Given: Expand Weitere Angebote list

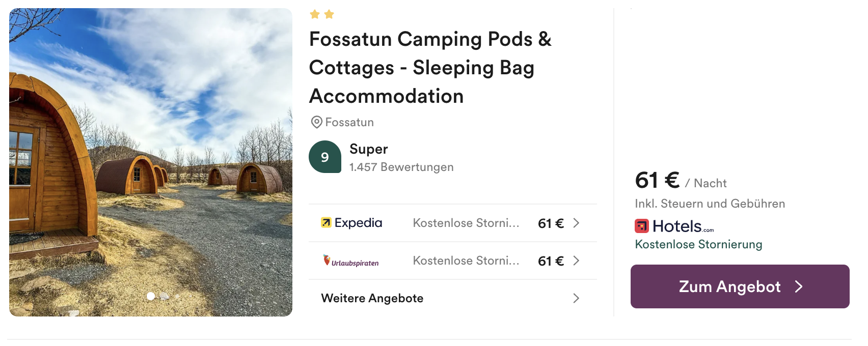Looking at the screenshot, I should pyautogui.click(x=453, y=298).
